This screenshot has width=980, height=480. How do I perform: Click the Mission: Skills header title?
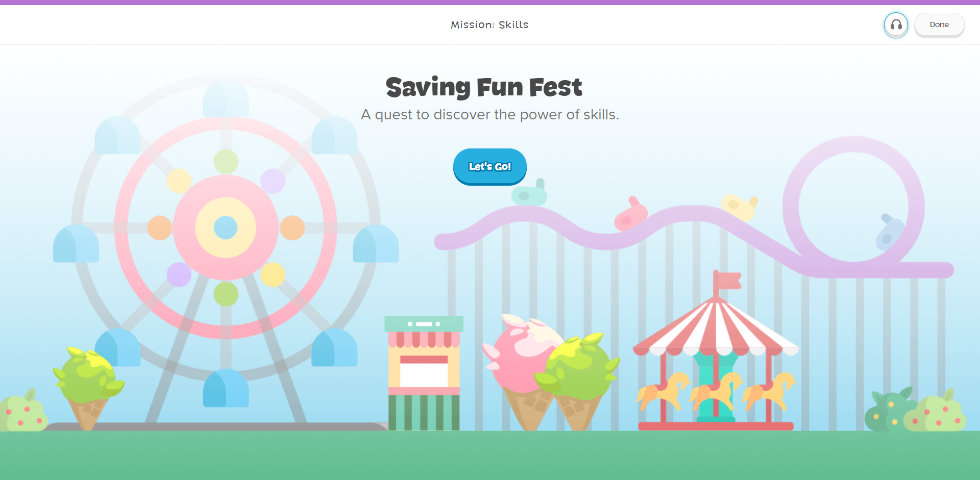tap(489, 24)
